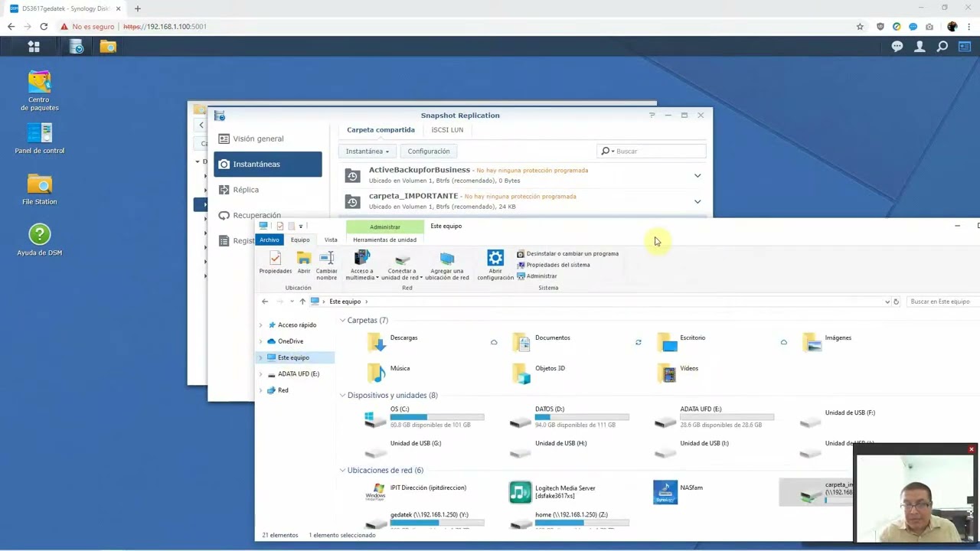
Task: Open the Escritorio folder
Action: point(682,341)
